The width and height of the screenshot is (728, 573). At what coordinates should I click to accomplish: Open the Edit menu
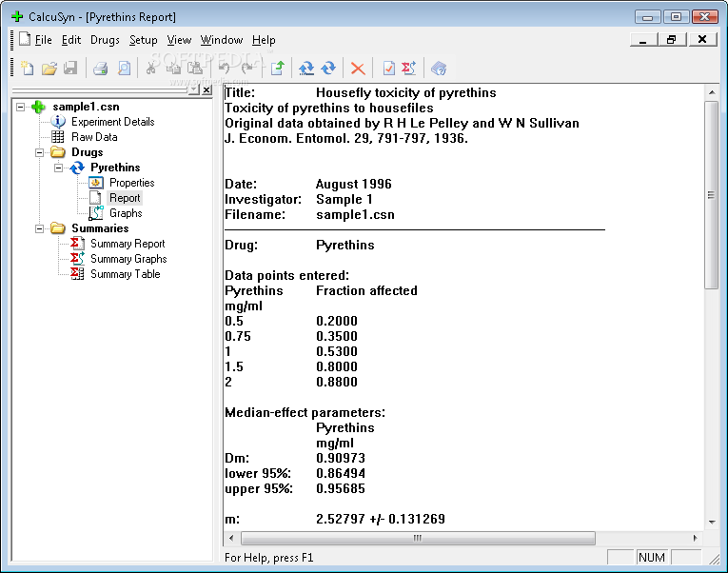[x=71, y=40]
